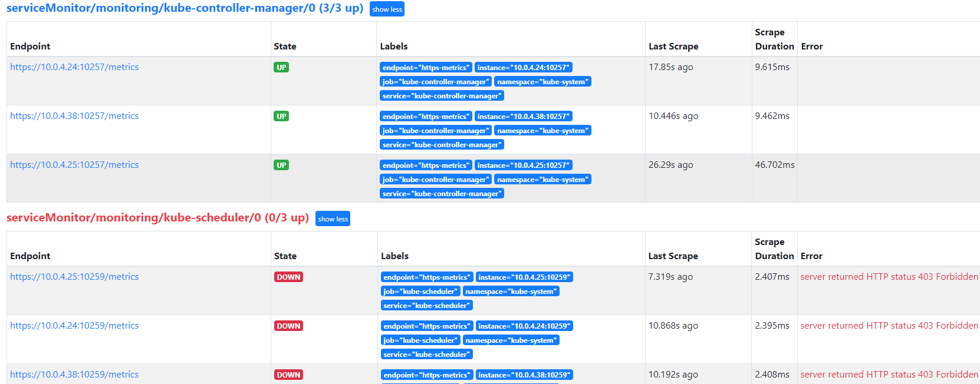Click service="kube-scheduler" label in 10.0.4.25:10259 row
980x384 pixels.
[427, 306]
